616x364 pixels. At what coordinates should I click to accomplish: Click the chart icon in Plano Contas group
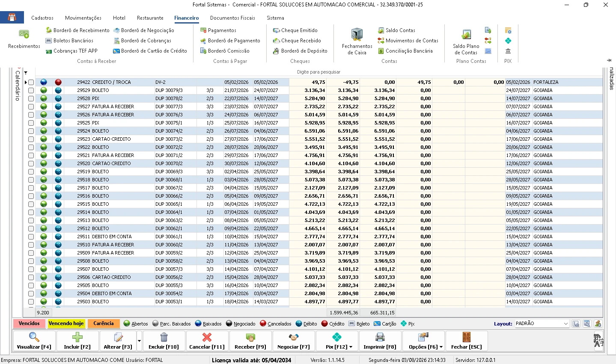pos(488,51)
